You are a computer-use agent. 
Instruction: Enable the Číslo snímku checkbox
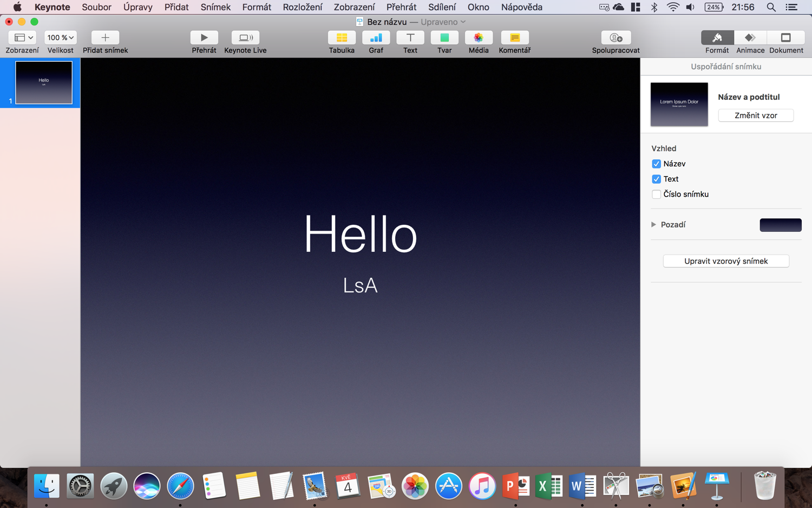click(656, 194)
